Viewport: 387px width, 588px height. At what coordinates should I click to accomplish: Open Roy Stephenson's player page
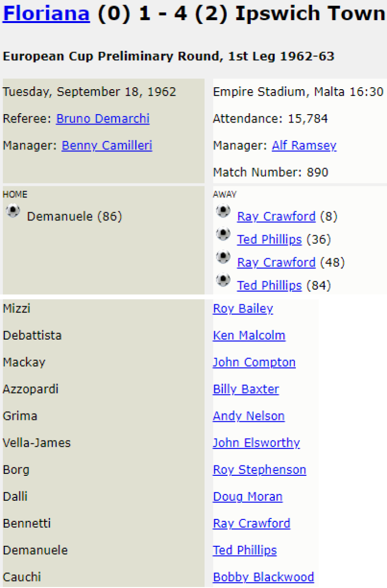(259, 470)
